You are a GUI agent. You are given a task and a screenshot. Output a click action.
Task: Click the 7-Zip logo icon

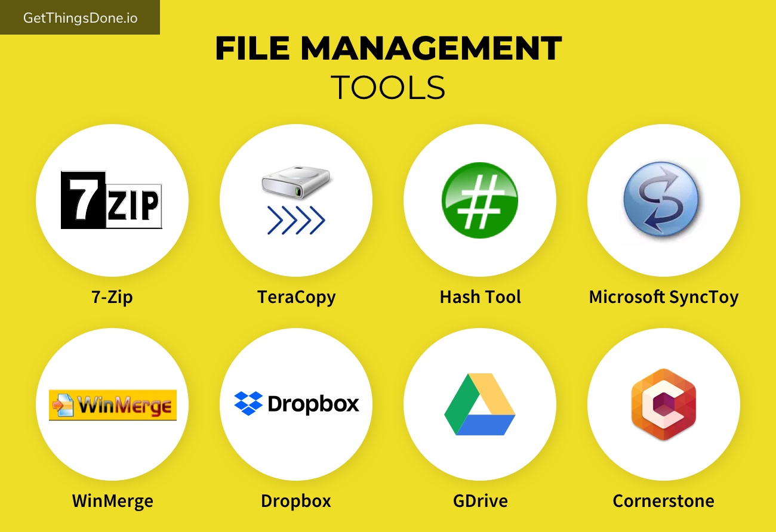pyautogui.click(x=112, y=200)
